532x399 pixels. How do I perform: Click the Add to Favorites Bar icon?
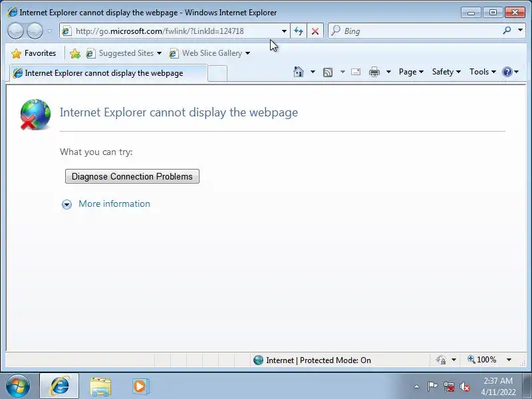75,53
